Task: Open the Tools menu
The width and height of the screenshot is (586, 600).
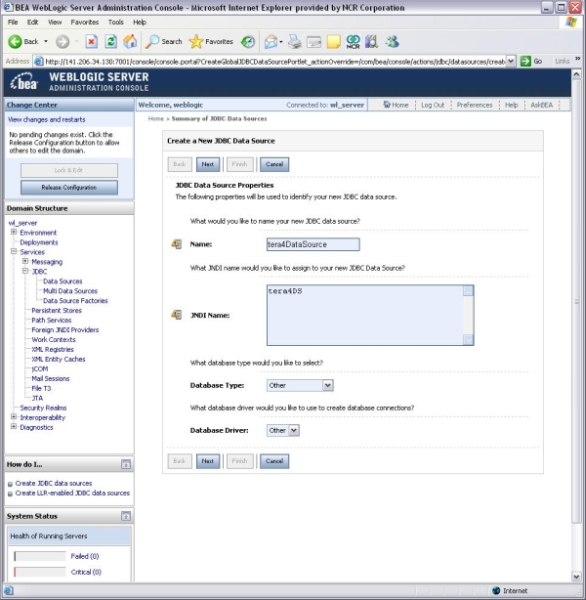Action: (x=116, y=22)
